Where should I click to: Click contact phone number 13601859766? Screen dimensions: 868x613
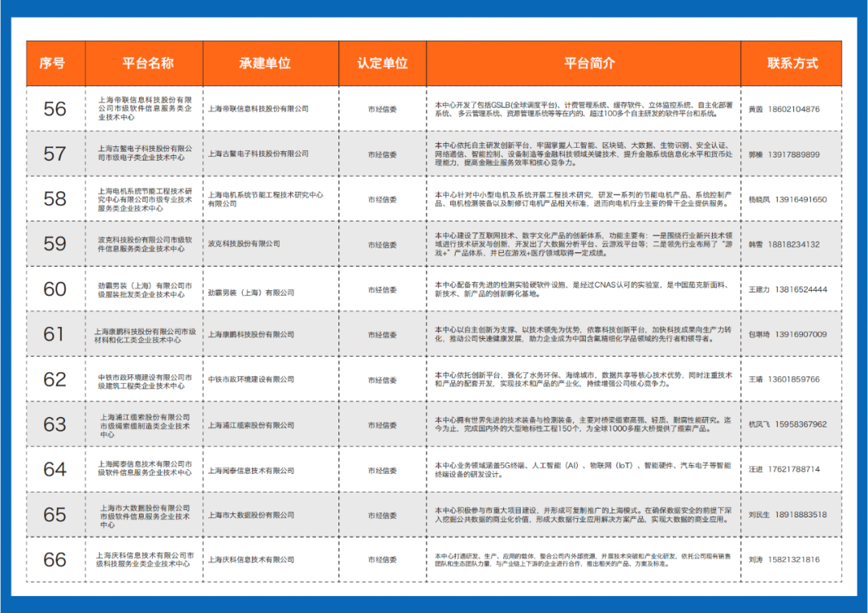(793, 379)
